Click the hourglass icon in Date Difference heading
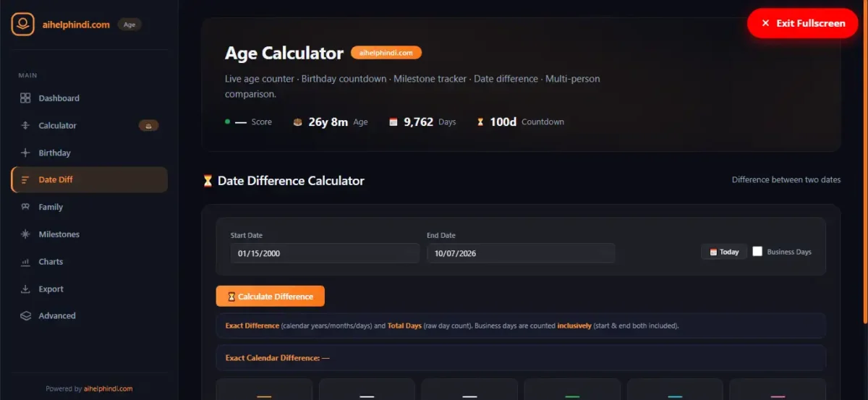This screenshot has height=400, width=868. click(x=208, y=181)
